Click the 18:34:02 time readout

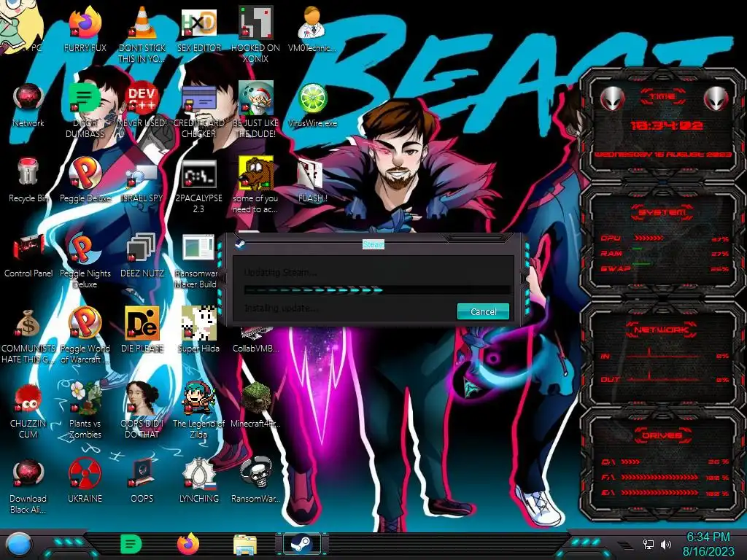(x=666, y=125)
